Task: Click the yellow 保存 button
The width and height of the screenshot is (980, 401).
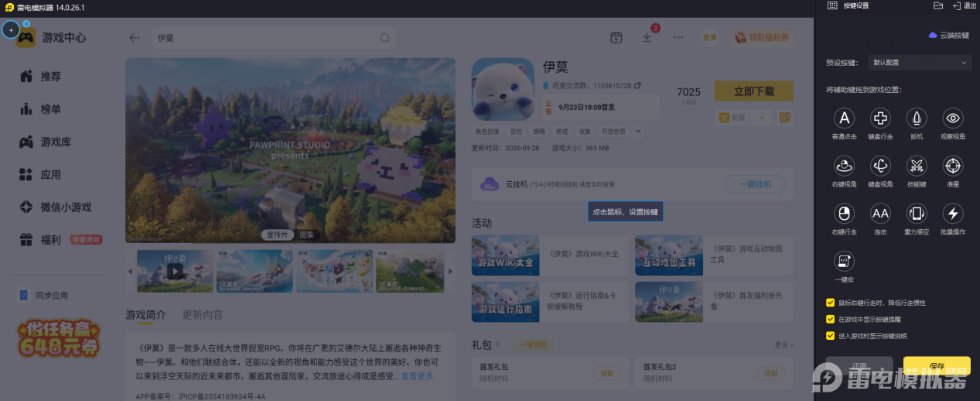Action: (937, 366)
